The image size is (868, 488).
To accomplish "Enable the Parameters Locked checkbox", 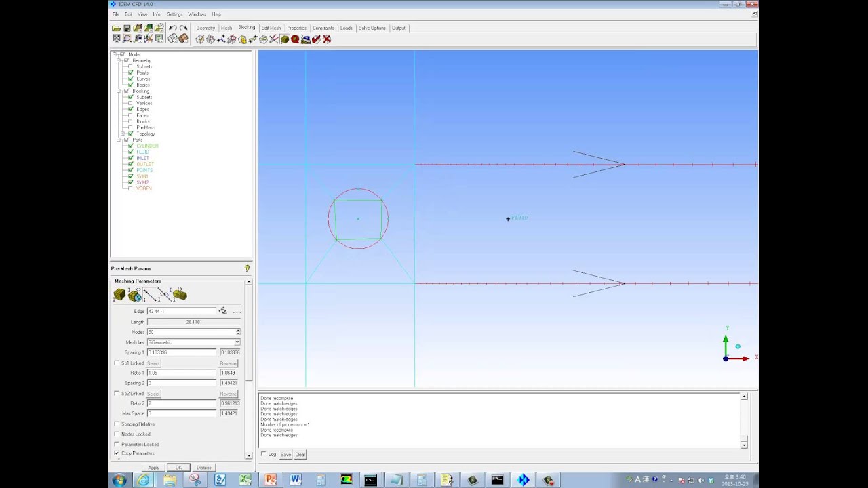I will pyautogui.click(x=117, y=445).
